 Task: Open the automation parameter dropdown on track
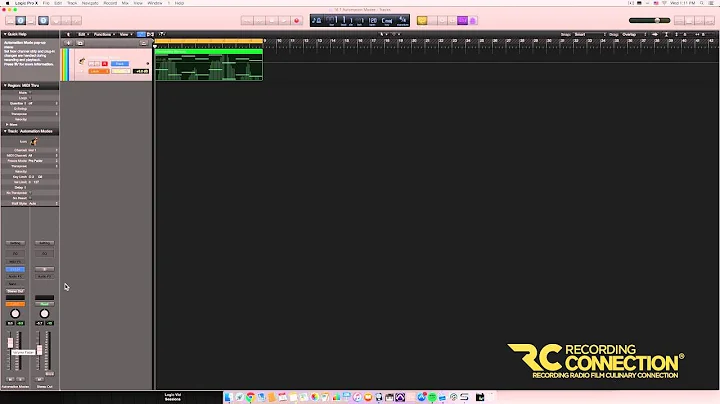click(x=121, y=71)
